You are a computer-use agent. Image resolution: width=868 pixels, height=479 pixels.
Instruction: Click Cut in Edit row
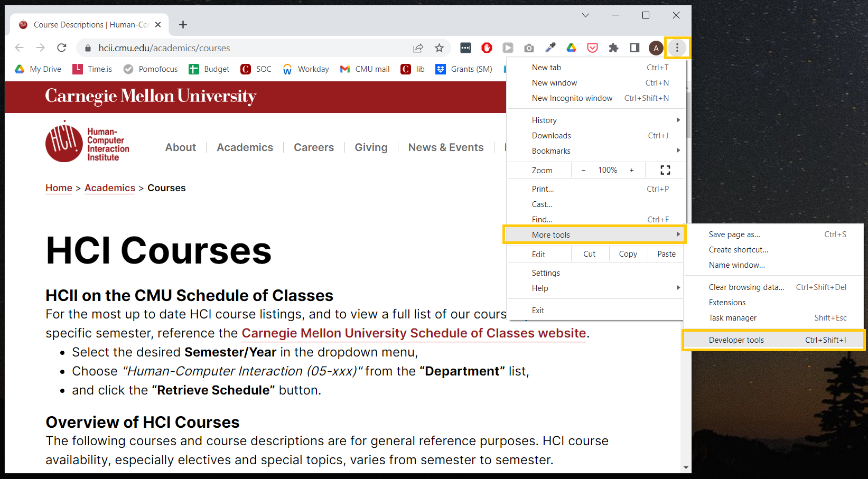point(590,254)
